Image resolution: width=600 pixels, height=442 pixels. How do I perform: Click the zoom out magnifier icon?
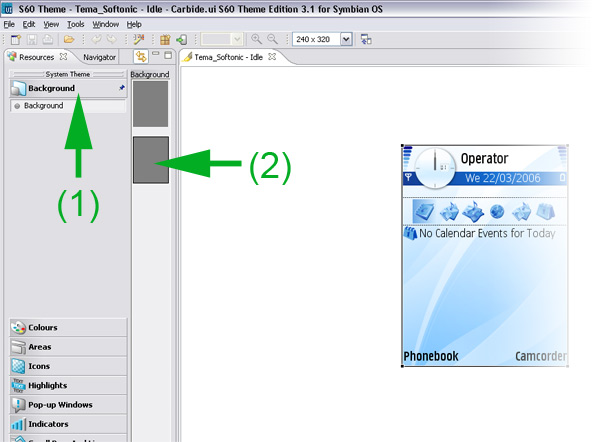[273, 39]
